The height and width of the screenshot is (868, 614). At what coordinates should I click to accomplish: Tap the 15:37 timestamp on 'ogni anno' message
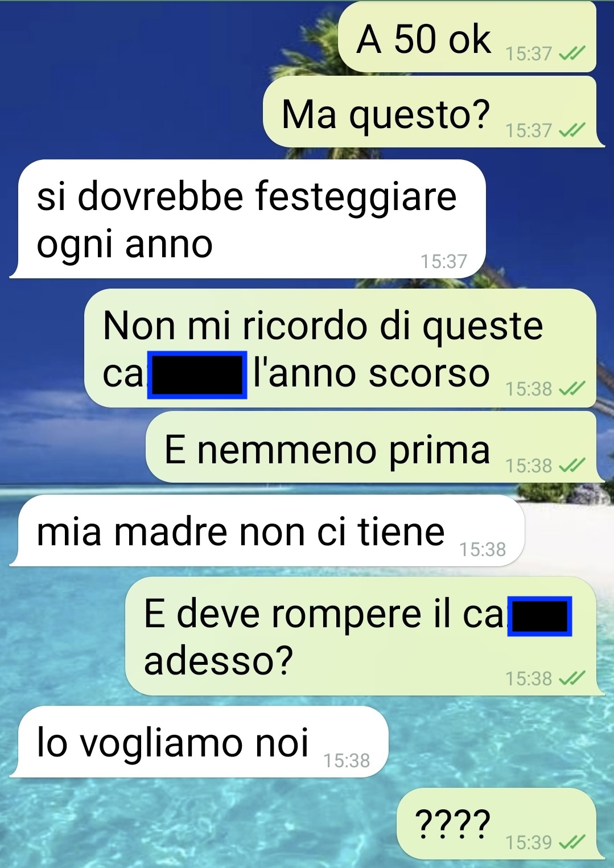[444, 261]
